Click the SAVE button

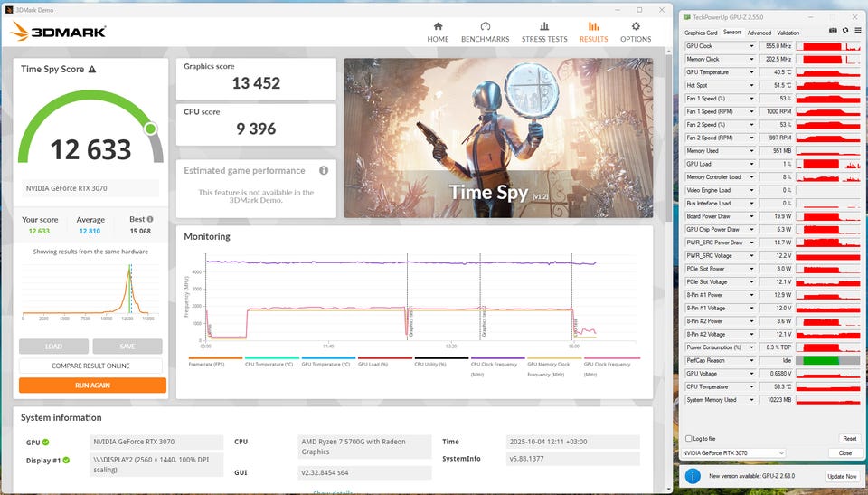(127, 347)
